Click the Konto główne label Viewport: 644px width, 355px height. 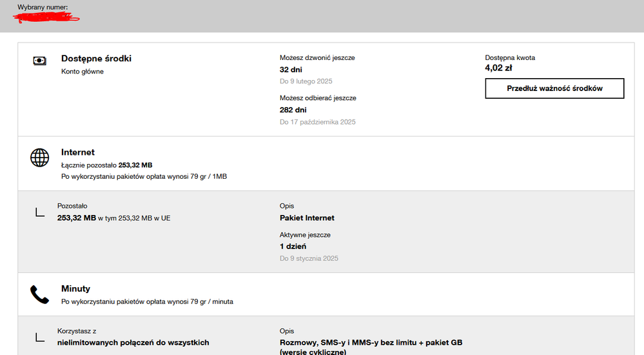coord(83,72)
